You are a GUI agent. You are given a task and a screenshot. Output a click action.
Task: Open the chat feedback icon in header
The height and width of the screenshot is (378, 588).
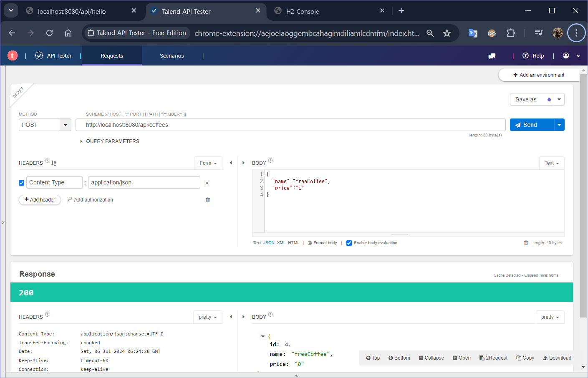(x=492, y=56)
